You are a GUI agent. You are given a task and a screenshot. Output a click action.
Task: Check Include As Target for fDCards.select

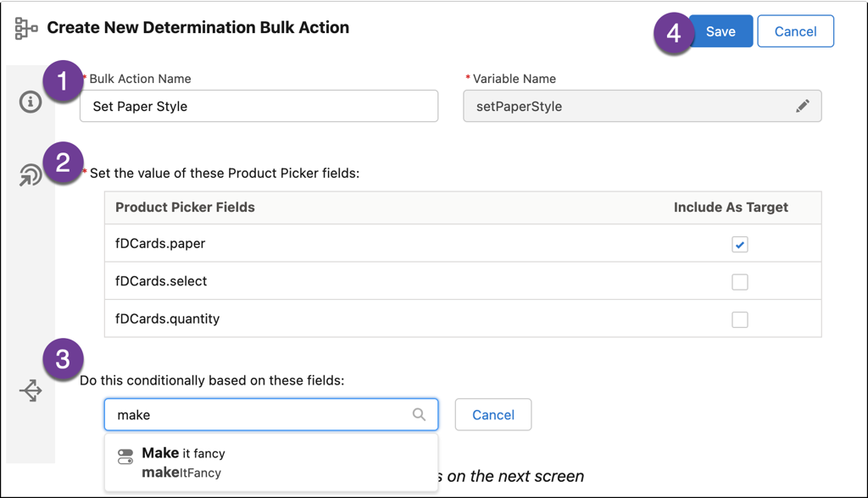pos(739,282)
